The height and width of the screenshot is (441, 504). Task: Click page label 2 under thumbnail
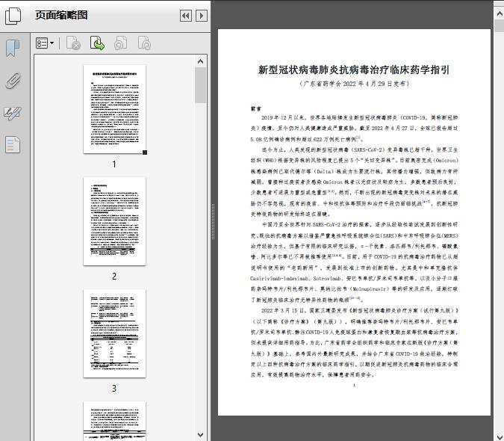pyautogui.click(x=114, y=276)
